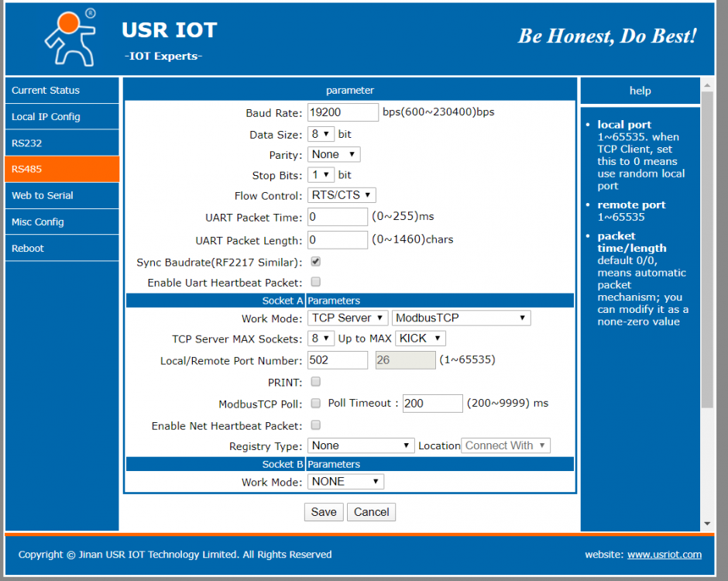The width and height of the screenshot is (728, 581).
Task: Expand the Flow Control dropdown
Action: (x=342, y=194)
